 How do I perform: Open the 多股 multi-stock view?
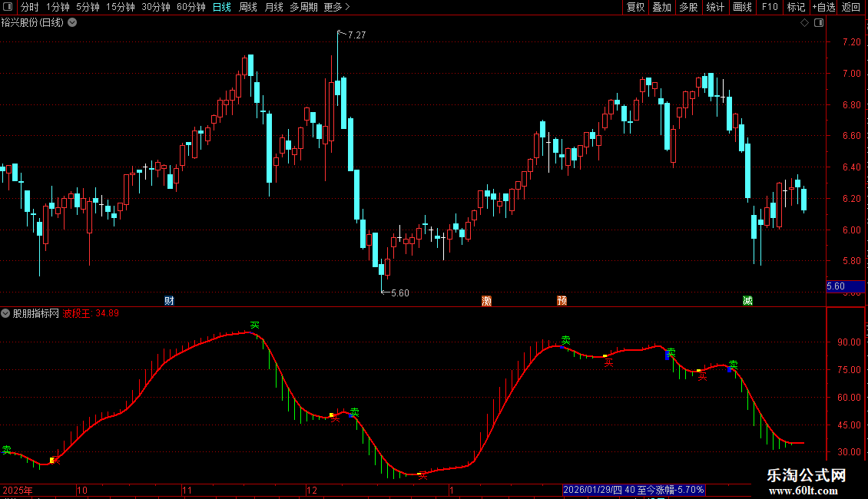click(688, 7)
